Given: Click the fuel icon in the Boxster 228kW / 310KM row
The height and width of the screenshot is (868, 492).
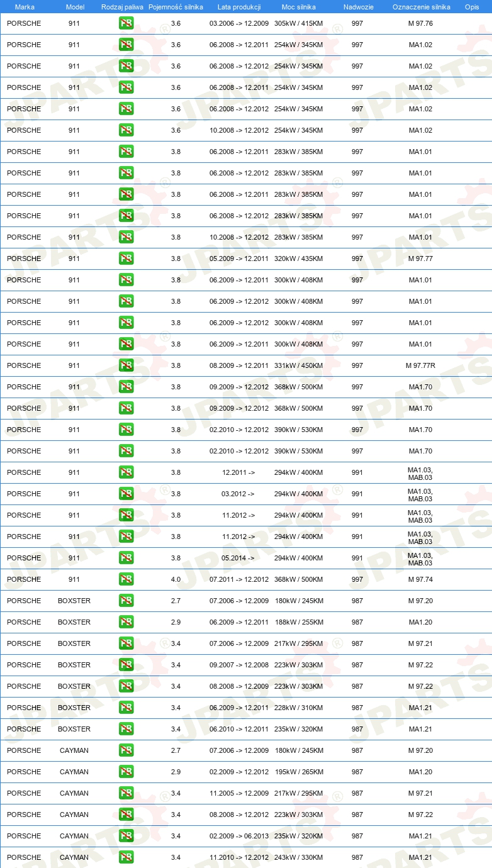Looking at the screenshot, I should click(126, 708).
